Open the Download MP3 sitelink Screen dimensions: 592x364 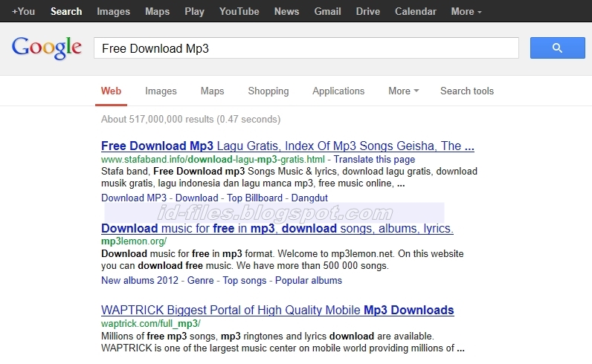point(134,198)
